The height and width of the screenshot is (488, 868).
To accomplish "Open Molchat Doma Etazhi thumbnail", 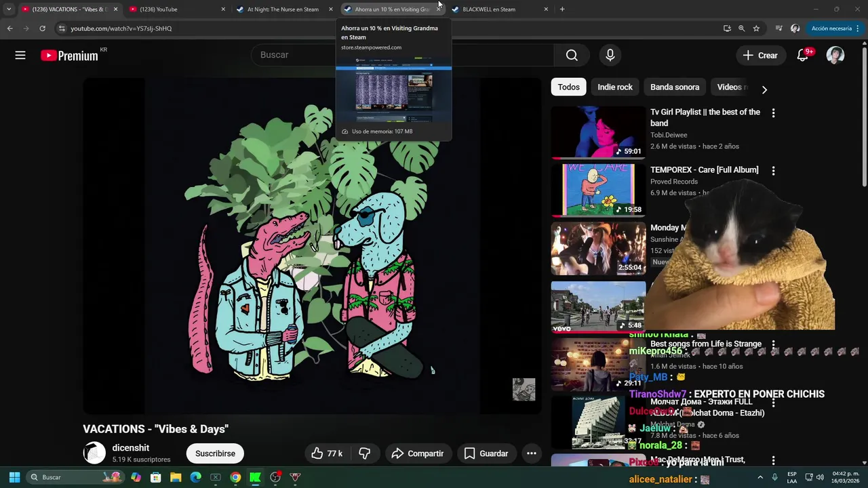I will (x=598, y=422).
